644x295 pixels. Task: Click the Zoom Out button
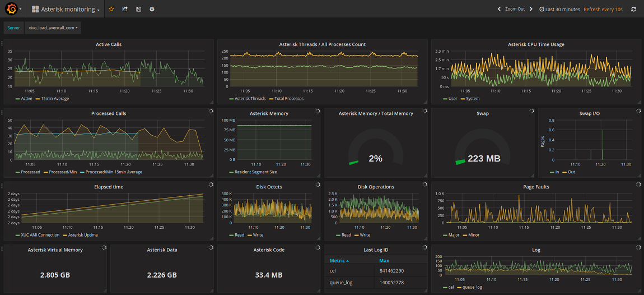pos(515,10)
